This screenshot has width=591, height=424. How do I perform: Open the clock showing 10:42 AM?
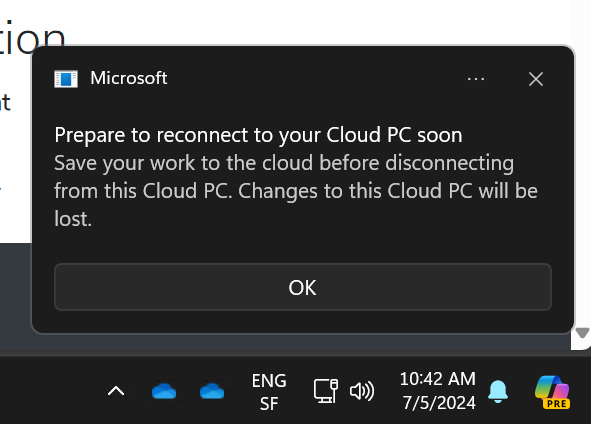point(438,379)
